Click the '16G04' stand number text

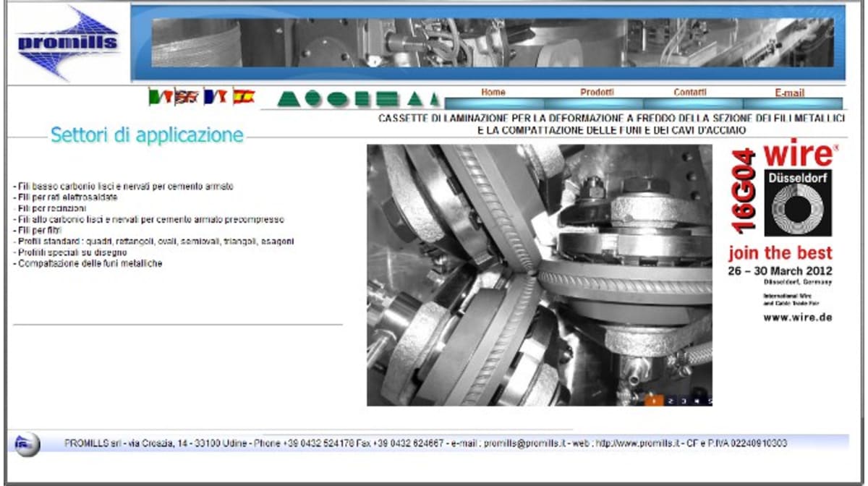click(744, 192)
